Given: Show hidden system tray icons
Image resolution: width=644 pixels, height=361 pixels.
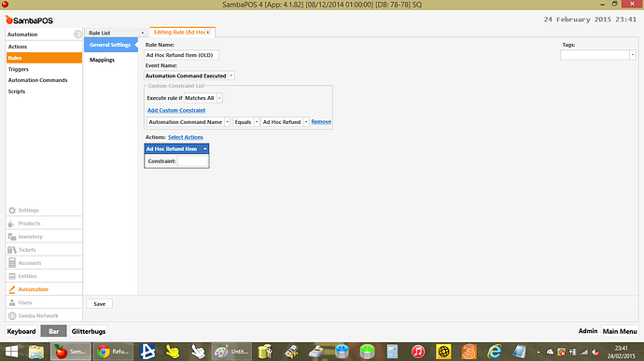Looking at the screenshot, I should [x=539, y=352].
